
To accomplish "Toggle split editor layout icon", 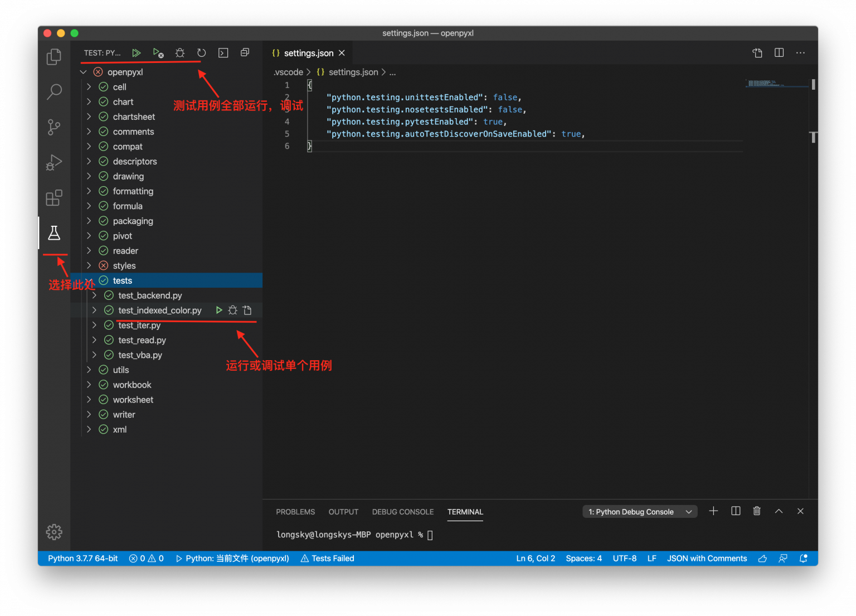I will [x=779, y=53].
